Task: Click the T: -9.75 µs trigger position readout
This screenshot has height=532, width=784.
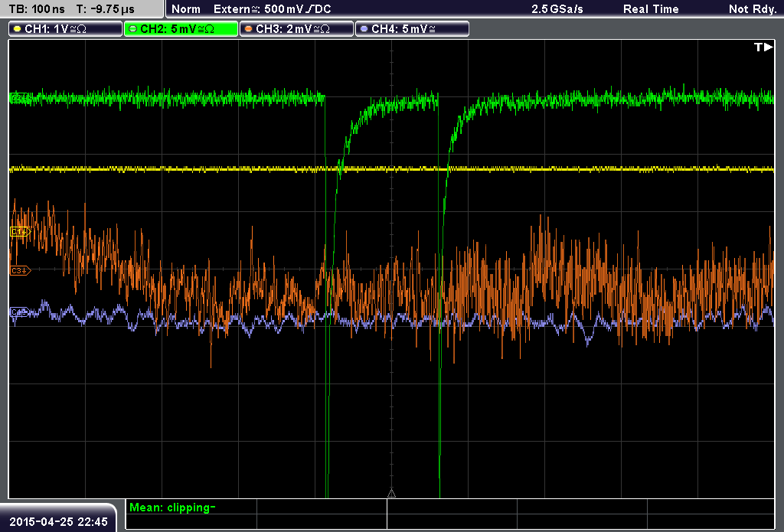Action: pyautogui.click(x=106, y=9)
